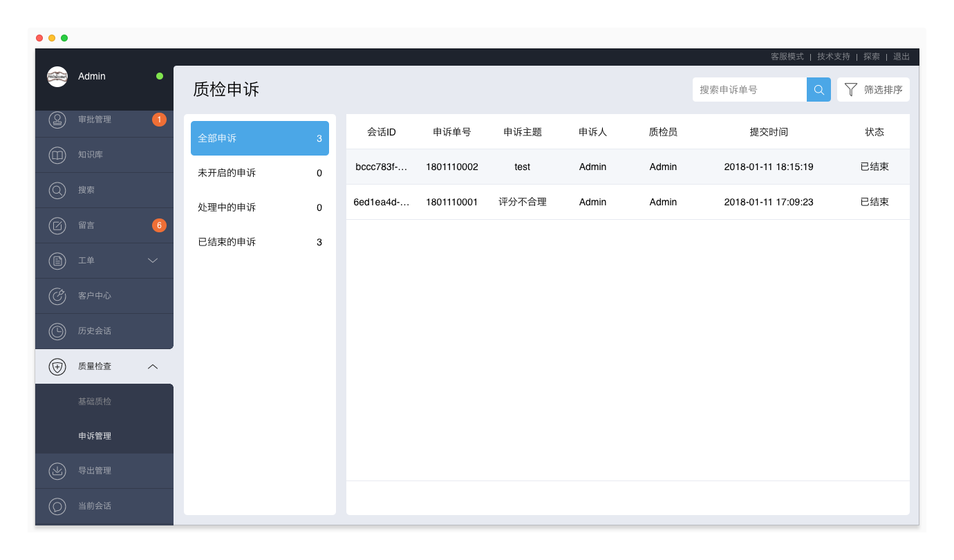Click the 客户中心 sidebar icon
This screenshot has height=560, width=954.
pos(57,296)
